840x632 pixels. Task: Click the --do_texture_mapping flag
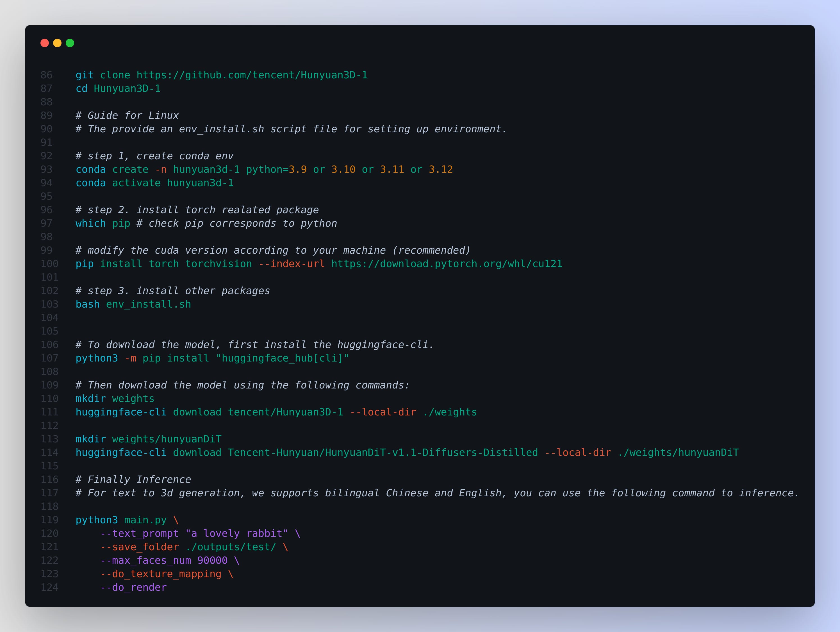coord(160,574)
